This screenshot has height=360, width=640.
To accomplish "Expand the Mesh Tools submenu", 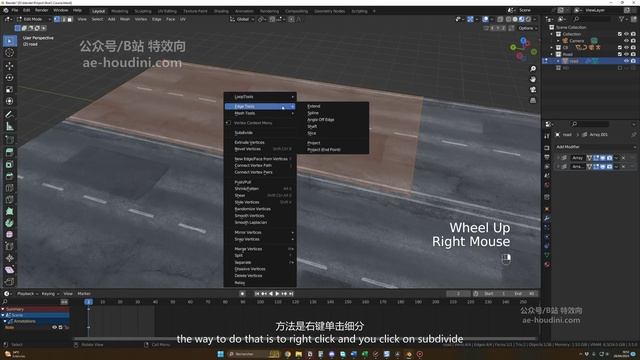I will click(x=260, y=113).
